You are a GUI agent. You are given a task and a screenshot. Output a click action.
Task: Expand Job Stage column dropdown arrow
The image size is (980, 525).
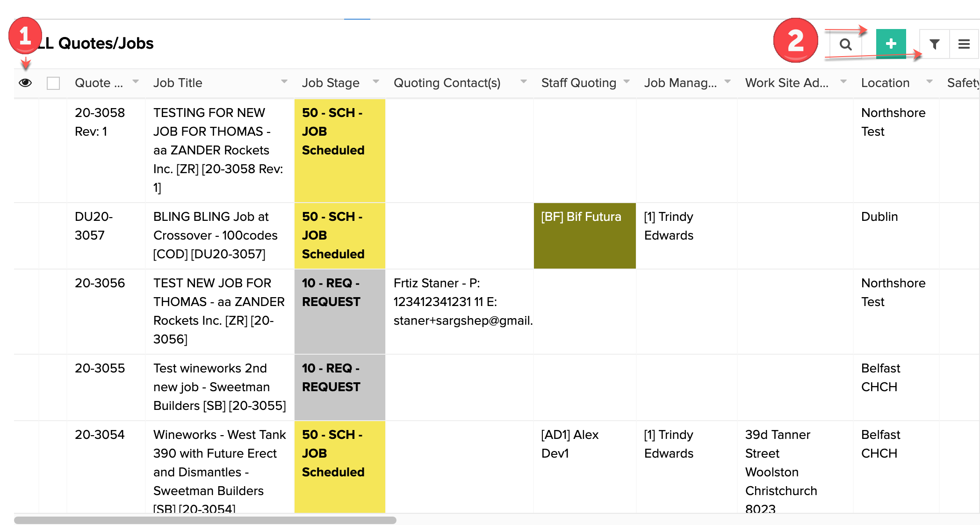(375, 82)
